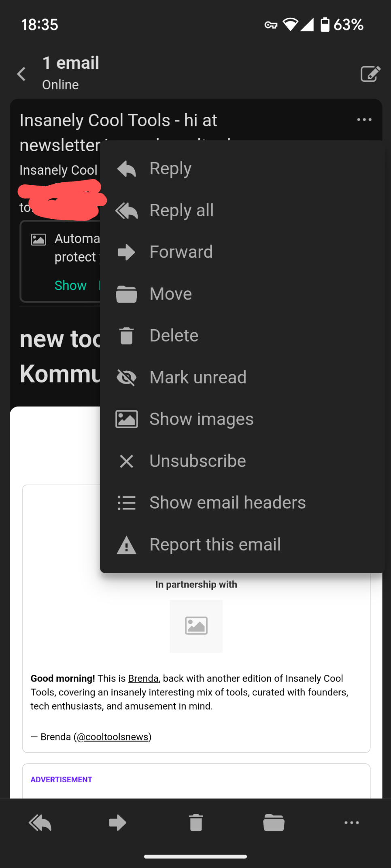391x868 pixels.
Task: Choose Unsubscribe from the menu
Action: [x=198, y=461]
